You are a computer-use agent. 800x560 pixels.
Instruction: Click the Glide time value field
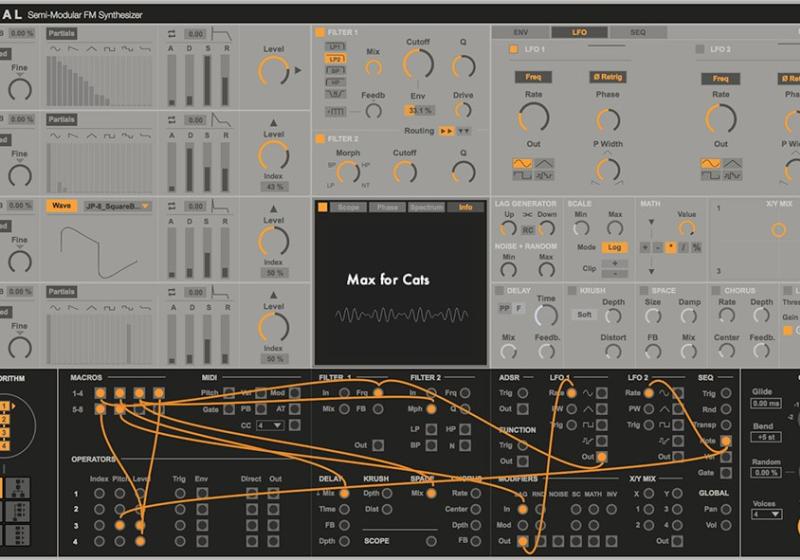coord(765,403)
